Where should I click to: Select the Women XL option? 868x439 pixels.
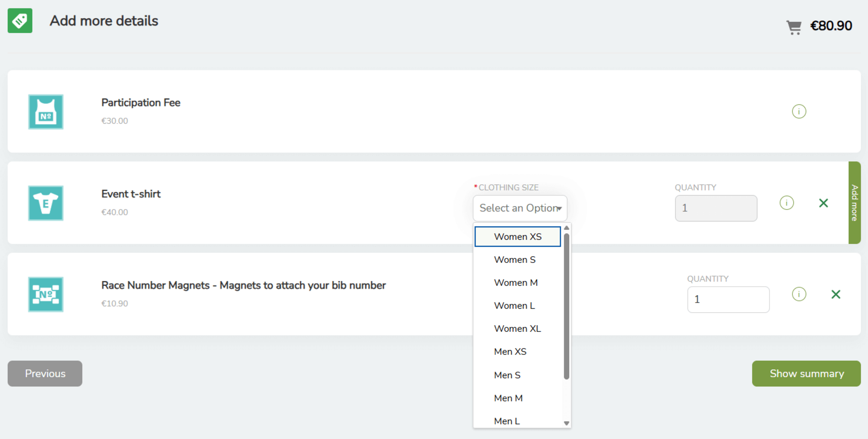pos(517,329)
